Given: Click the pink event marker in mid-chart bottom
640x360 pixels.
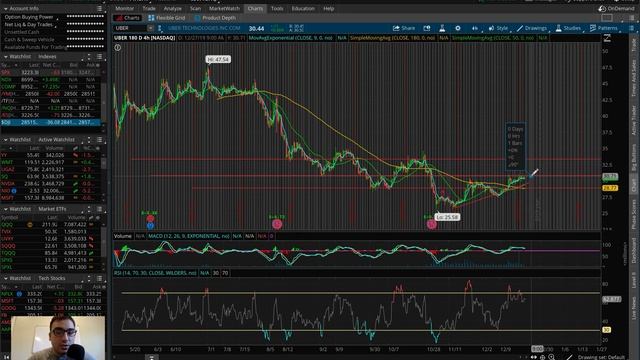Looking at the screenshot, I should (277, 224).
